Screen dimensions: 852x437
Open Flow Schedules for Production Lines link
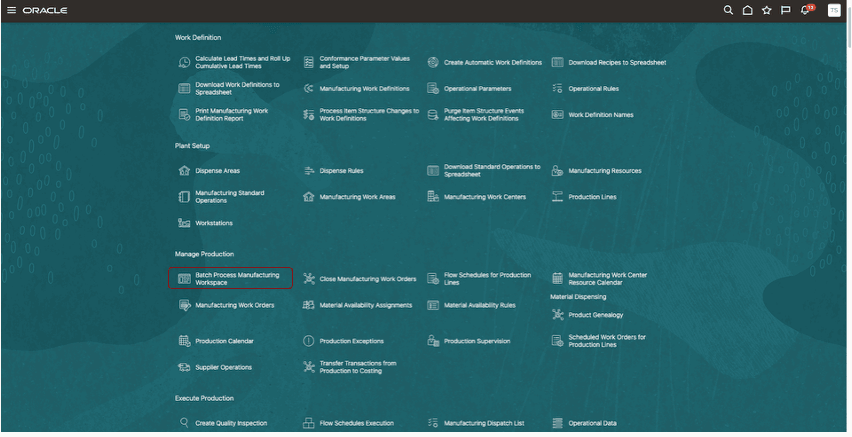(x=487, y=279)
